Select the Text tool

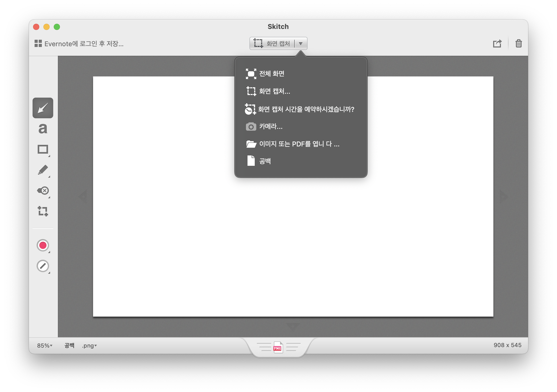pos(43,129)
